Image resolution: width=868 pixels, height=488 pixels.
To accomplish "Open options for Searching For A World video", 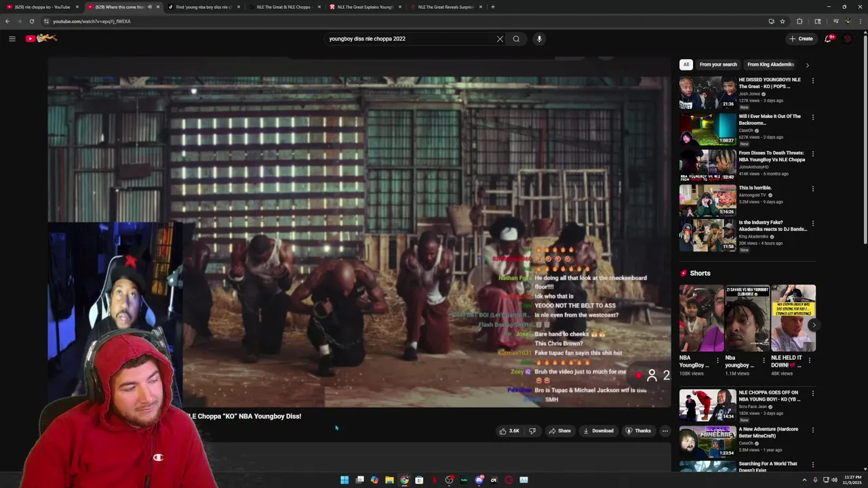I will [x=812, y=465].
